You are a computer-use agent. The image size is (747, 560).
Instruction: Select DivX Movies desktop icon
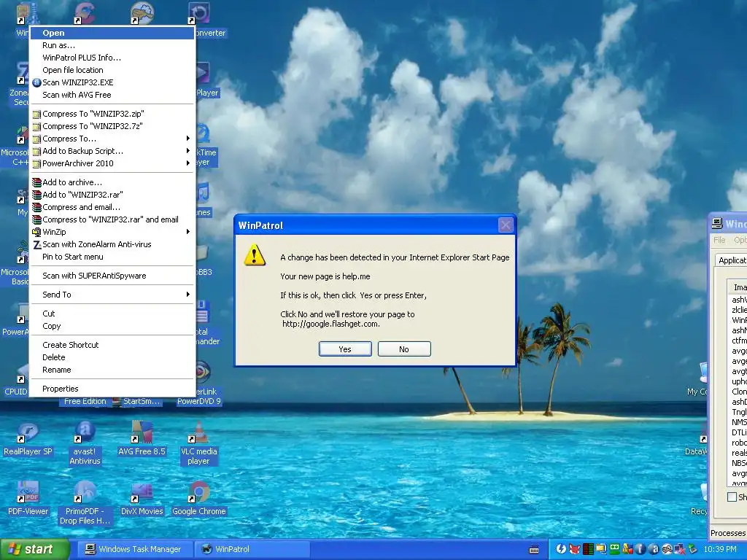(142, 498)
